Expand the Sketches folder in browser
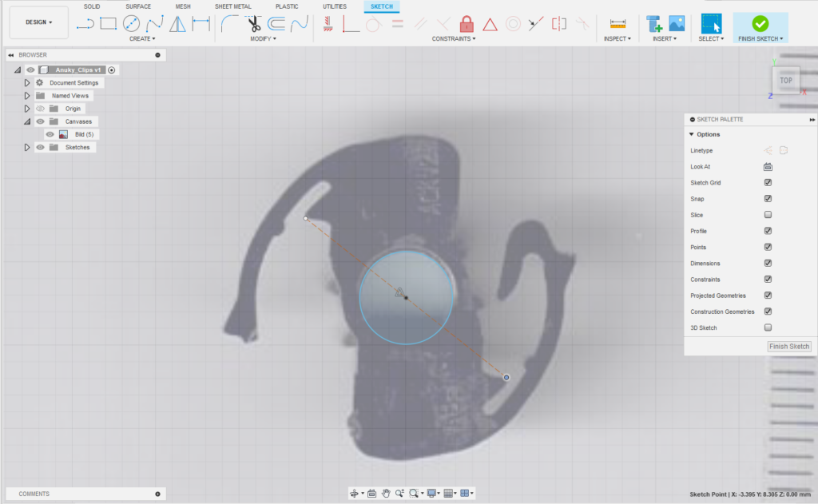This screenshot has height=504, width=818. [x=27, y=147]
